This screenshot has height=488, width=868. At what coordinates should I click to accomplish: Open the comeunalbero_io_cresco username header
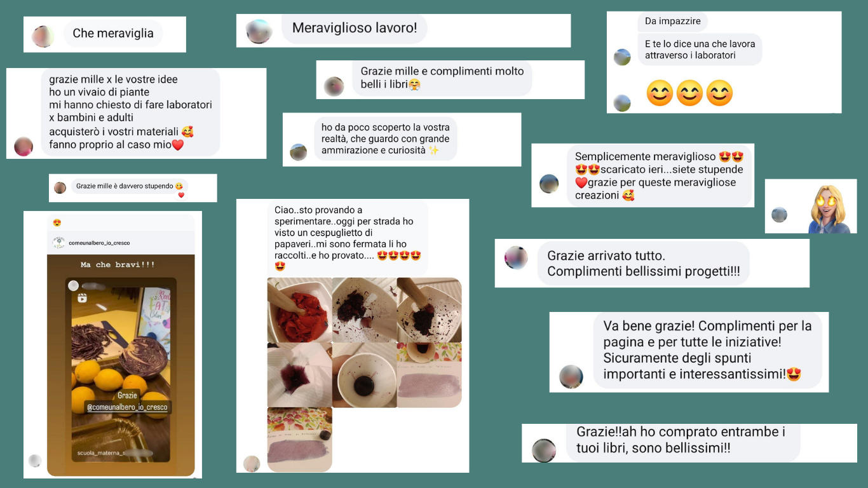point(99,243)
